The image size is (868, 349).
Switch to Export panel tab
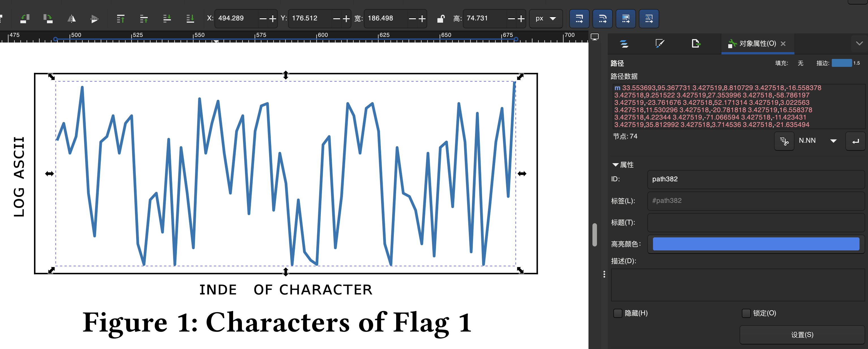696,44
